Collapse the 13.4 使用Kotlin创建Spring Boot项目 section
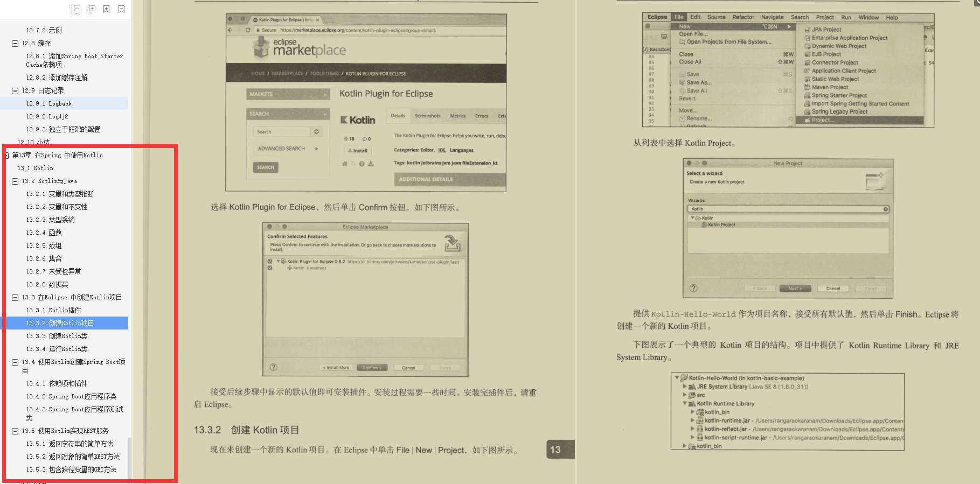This screenshot has width=980, height=484. 15,362
